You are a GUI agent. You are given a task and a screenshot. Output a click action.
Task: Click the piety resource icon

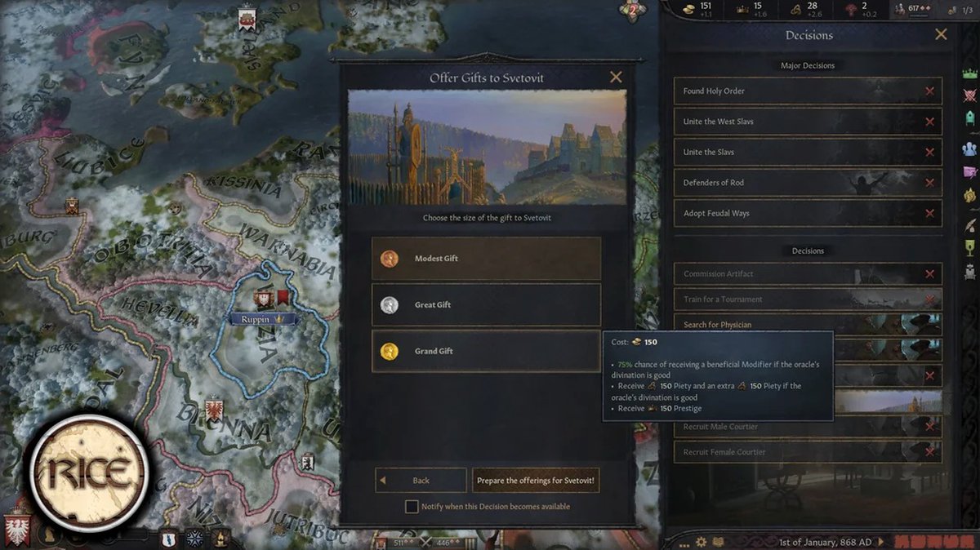[795, 9]
